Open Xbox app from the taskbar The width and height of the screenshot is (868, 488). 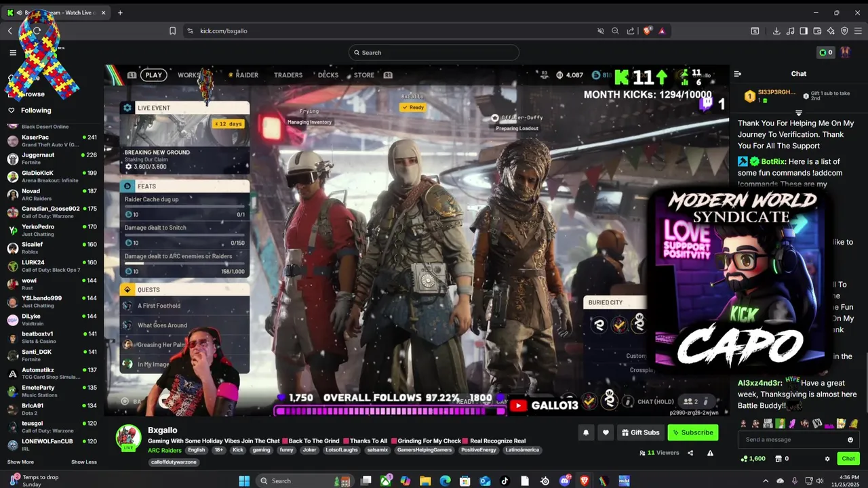[x=385, y=481]
